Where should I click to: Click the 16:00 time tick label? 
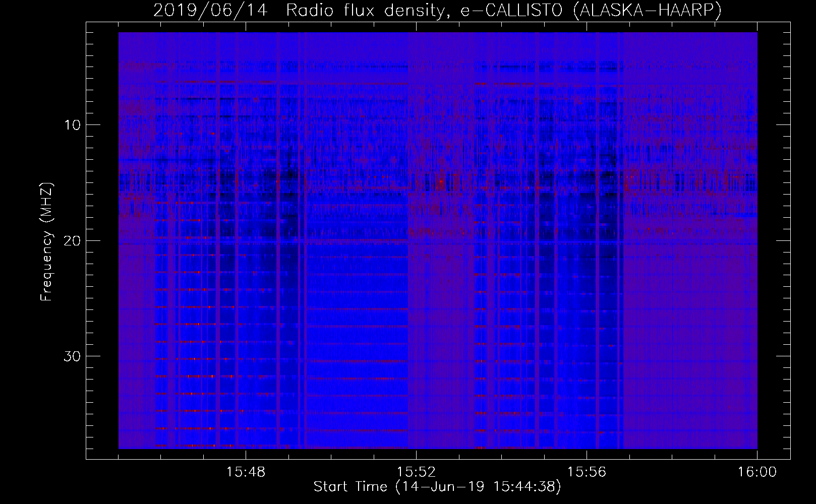tap(757, 472)
